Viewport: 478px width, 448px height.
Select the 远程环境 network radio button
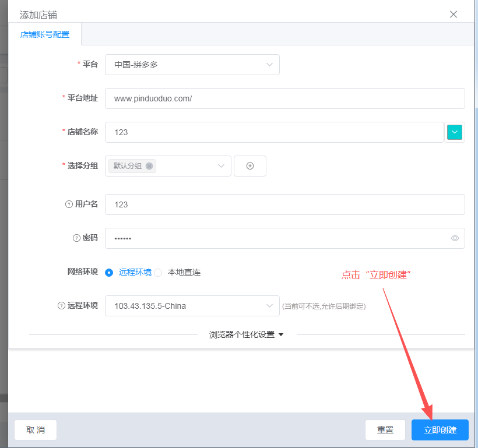[108, 272]
